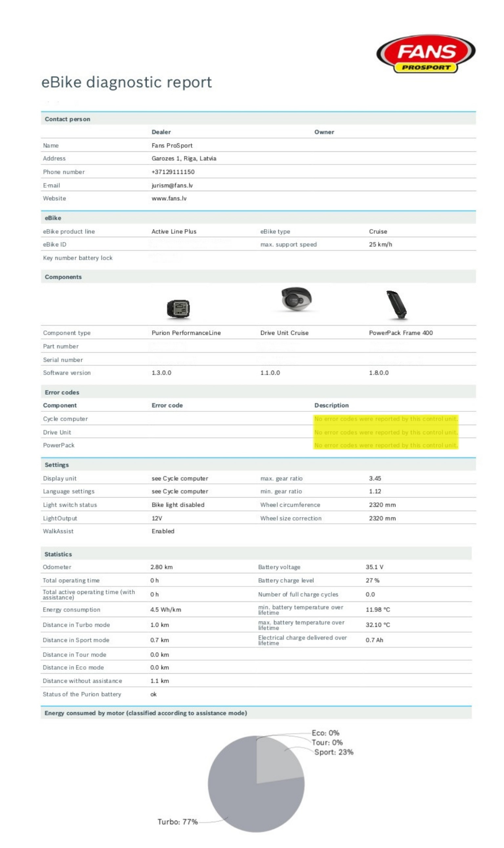This screenshot has height=848, width=504.
Task: Select the address Garozes 1, Riga, Latvia
Action: click(184, 159)
